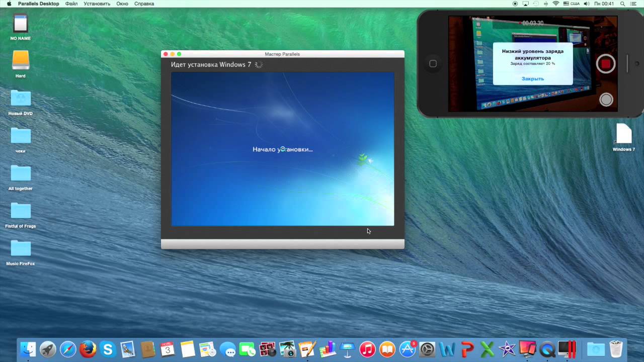This screenshot has height=362, width=644.
Task: Launch Firefox from the Dock
Action: click(x=88, y=348)
